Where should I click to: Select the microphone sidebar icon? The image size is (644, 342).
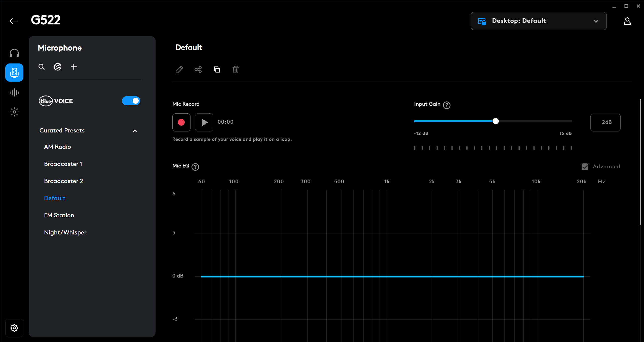point(14,73)
